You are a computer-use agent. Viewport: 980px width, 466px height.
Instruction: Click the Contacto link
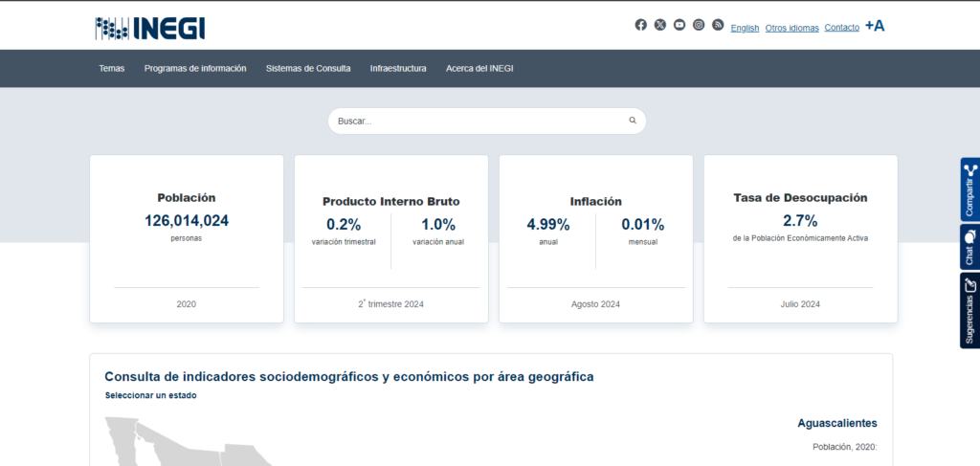click(x=841, y=28)
